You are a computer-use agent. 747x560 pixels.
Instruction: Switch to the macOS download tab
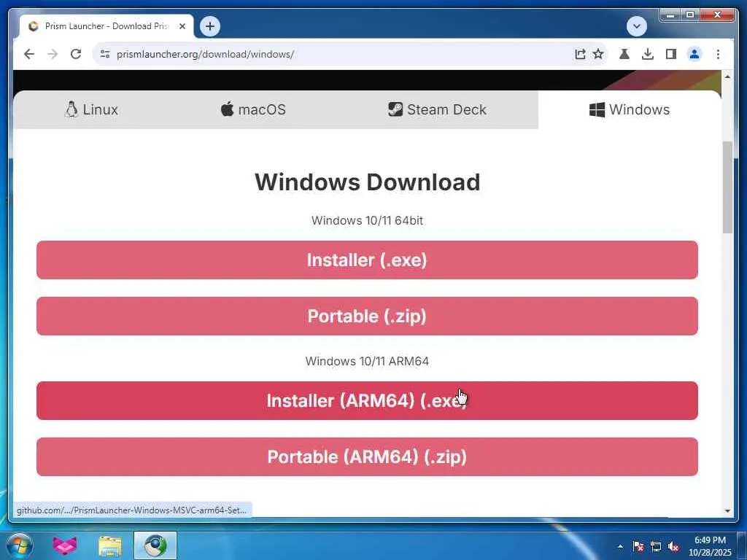coord(253,109)
